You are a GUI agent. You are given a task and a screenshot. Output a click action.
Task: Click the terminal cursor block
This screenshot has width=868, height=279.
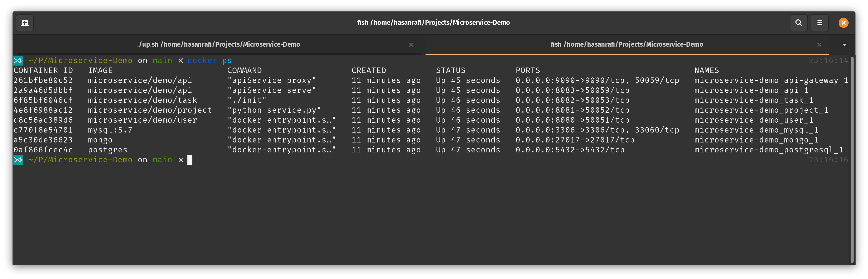pyautogui.click(x=190, y=160)
